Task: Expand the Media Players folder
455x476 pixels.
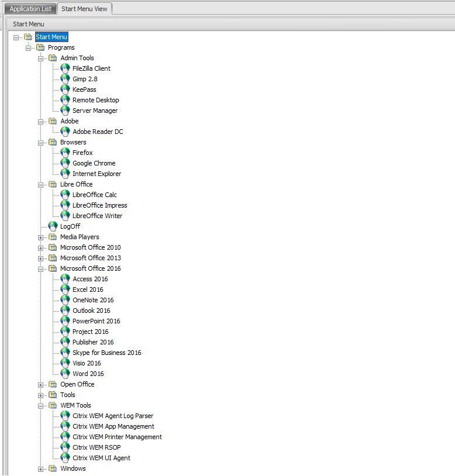Action: [40, 237]
